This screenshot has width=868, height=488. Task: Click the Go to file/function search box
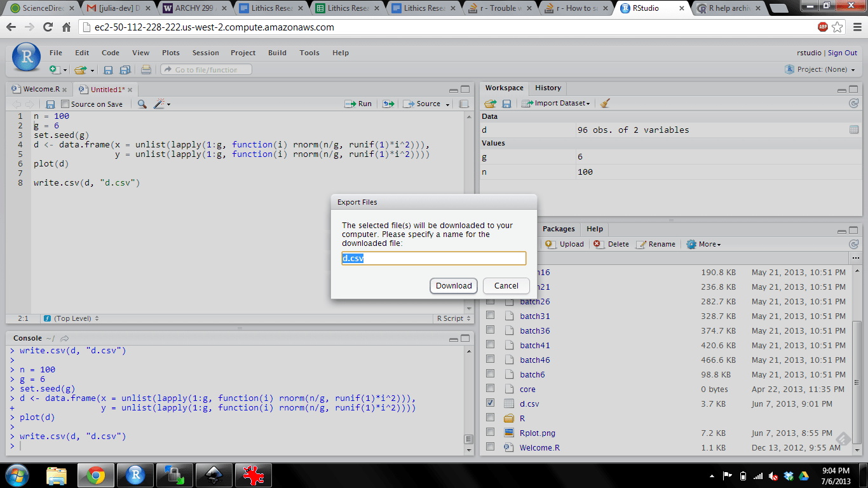(x=206, y=70)
